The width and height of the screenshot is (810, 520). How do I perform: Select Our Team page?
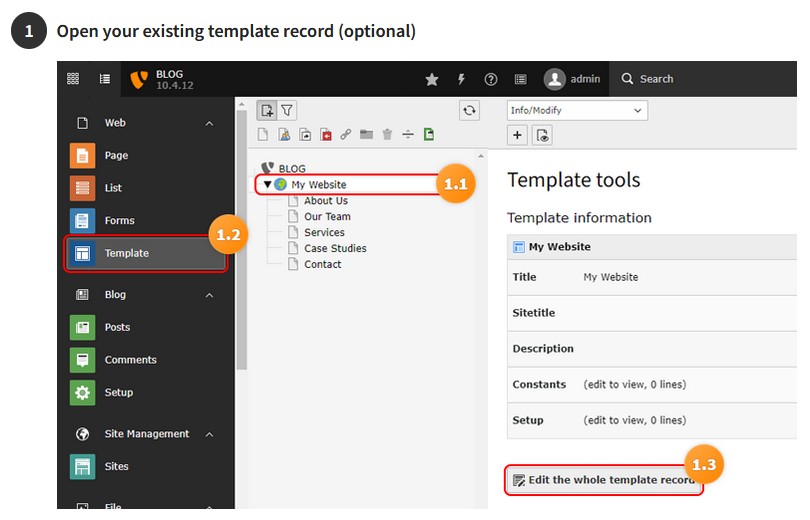point(327,216)
